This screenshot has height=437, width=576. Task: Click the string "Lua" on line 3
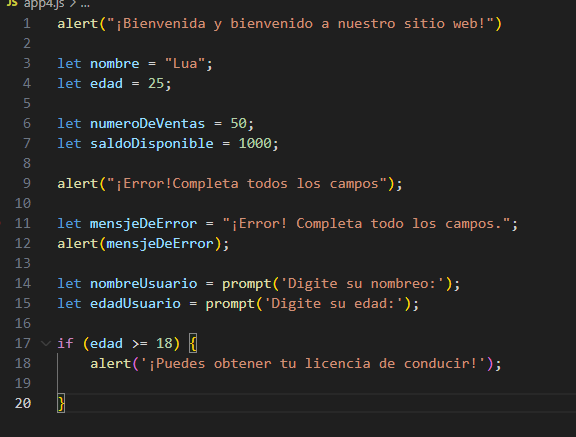pos(185,64)
